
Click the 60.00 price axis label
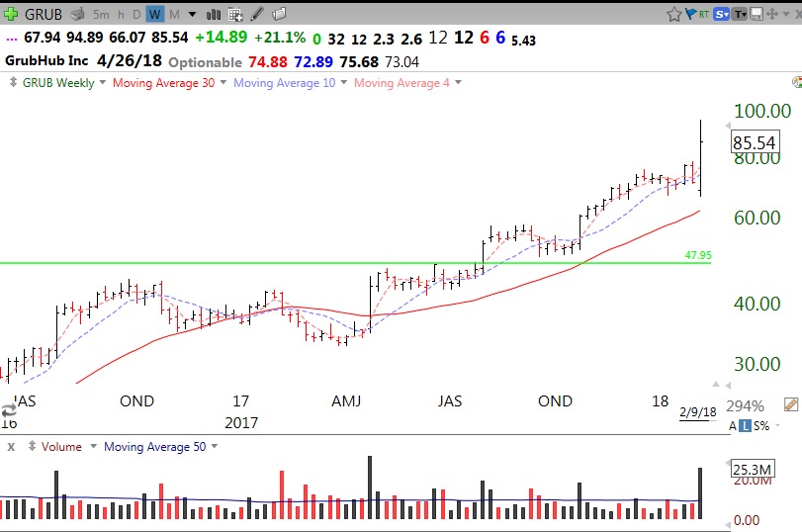(x=757, y=218)
